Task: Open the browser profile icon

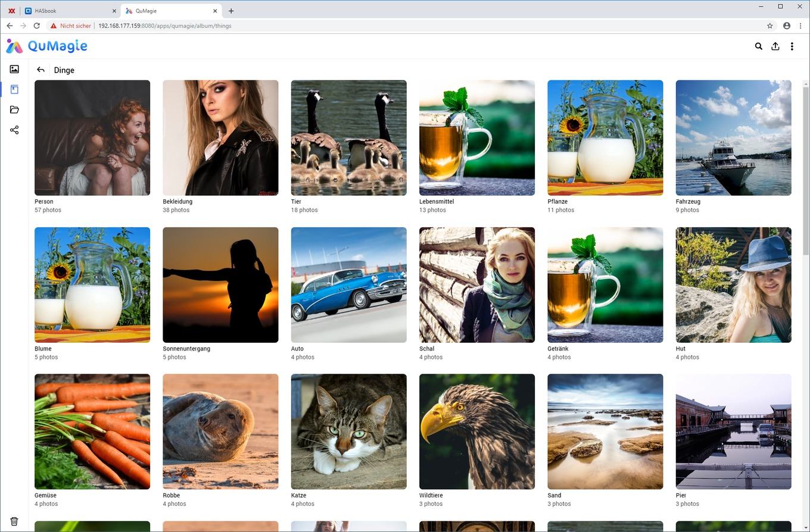Action: pyautogui.click(x=787, y=26)
